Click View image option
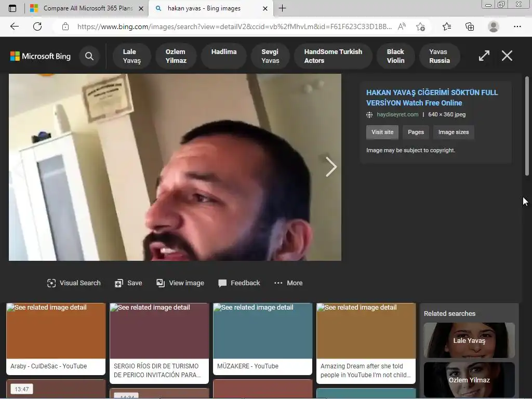The height and width of the screenshot is (399, 532). (x=180, y=283)
